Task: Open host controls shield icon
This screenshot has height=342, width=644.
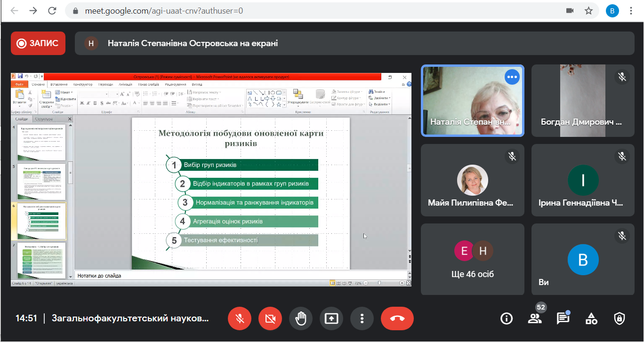Action: click(x=620, y=318)
